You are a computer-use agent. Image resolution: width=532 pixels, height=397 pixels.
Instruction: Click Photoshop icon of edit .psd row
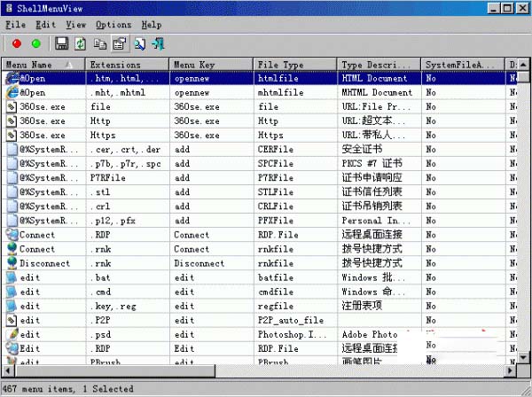pyautogui.click(x=12, y=334)
